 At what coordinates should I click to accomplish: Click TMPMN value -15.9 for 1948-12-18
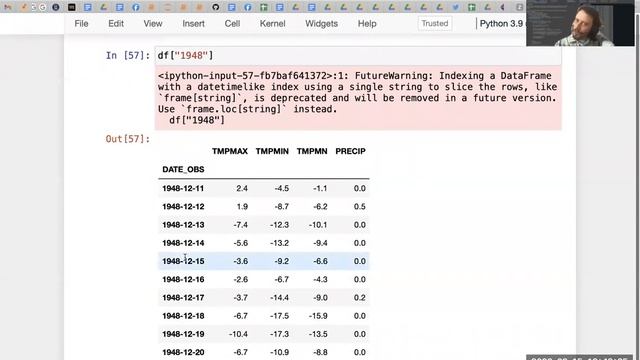318,316
